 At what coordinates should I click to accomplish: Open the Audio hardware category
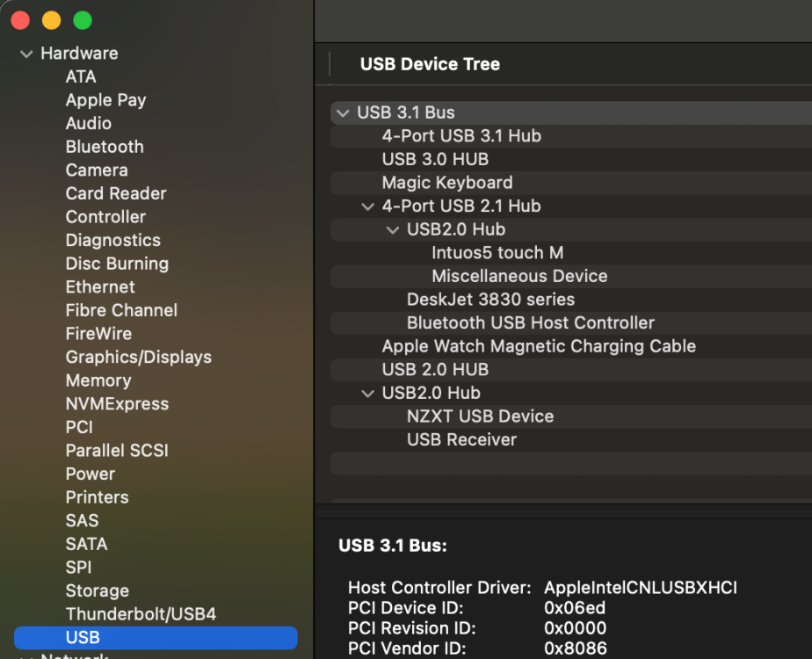[89, 123]
